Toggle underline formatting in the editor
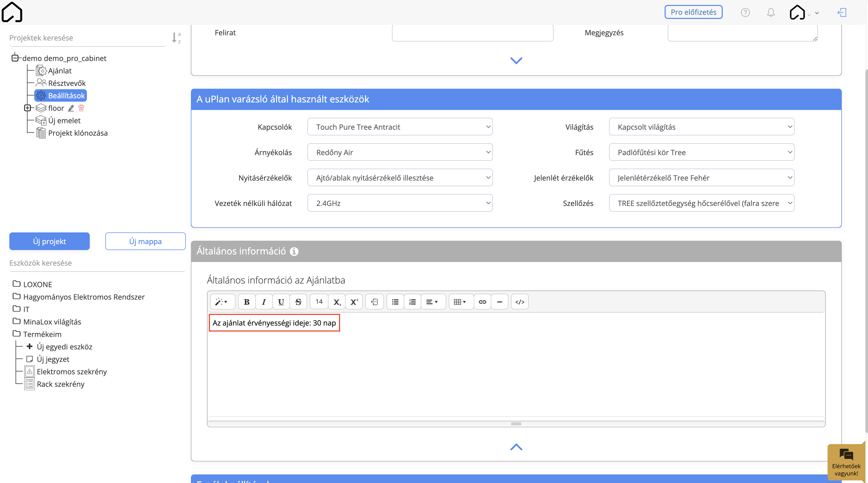This screenshot has height=483, width=868. [x=281, y=302]
